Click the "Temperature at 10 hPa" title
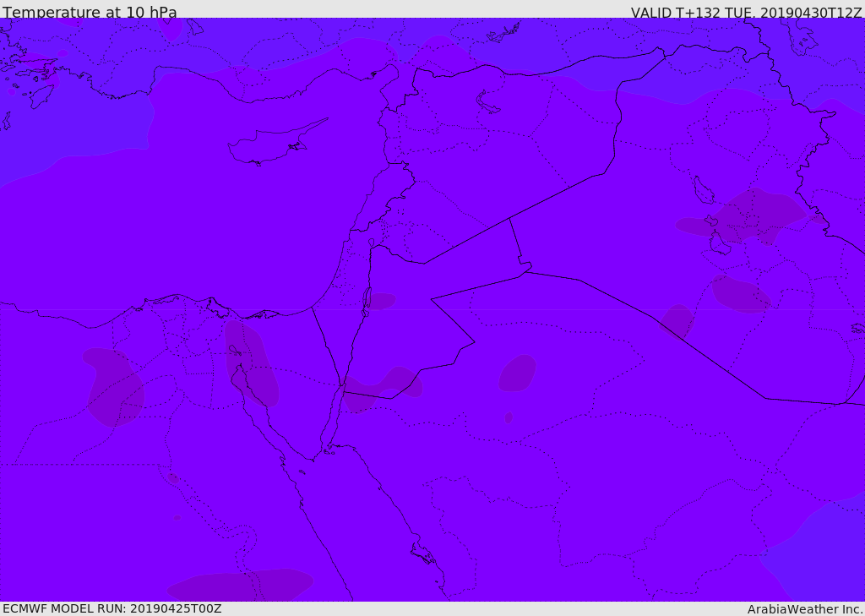Image resolution: width=865 pixels, height=616 pixels. [90, 13]
